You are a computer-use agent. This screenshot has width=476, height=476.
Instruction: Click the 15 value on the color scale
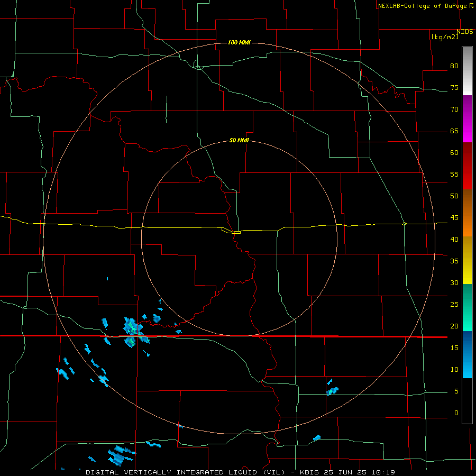pyautogui.click(x=454, y=348)
